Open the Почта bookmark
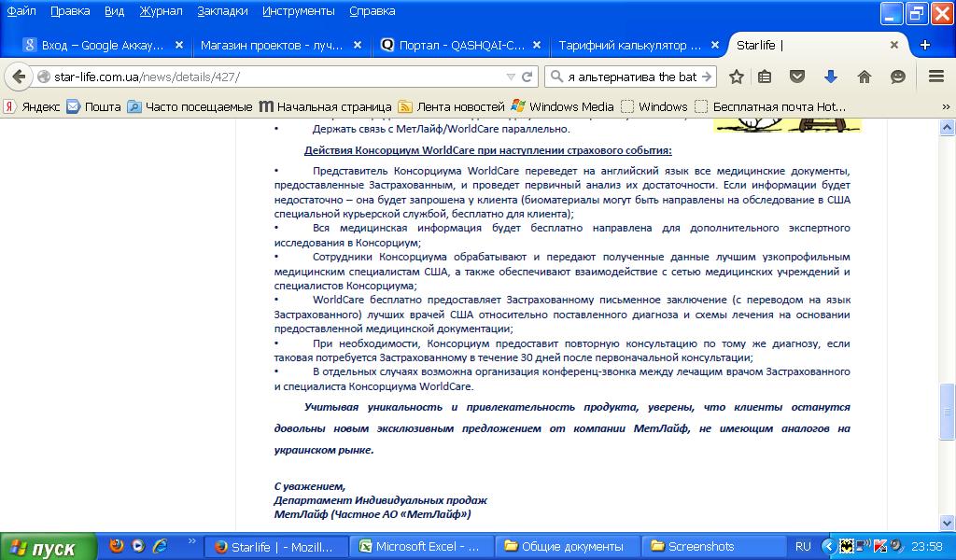956x560 pixels. pyautogui.click(x=93, y=106)
